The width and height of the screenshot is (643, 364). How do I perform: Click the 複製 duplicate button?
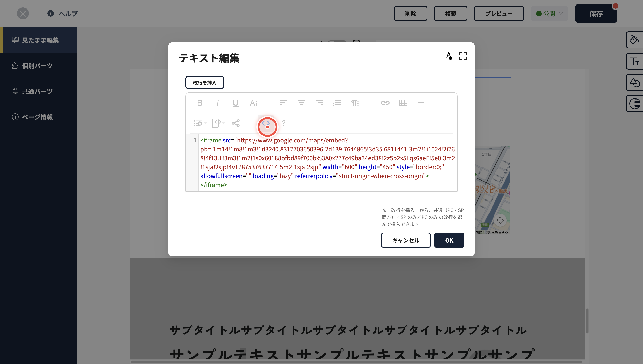[451, 14]
